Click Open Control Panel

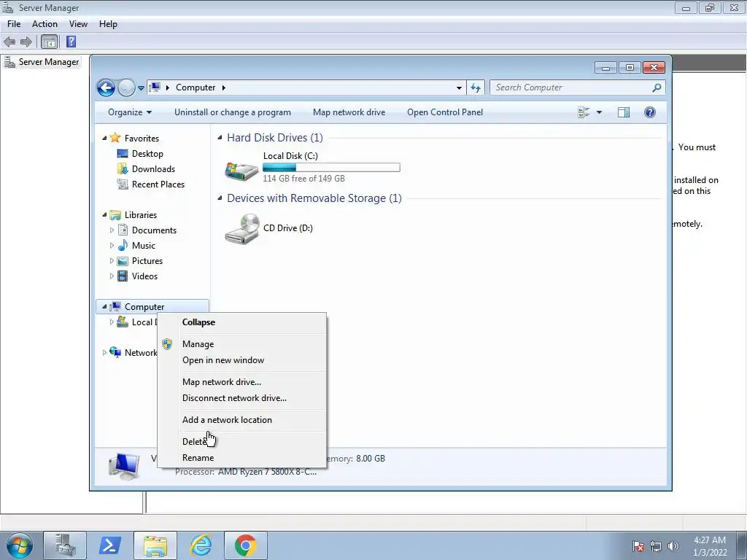(x=445, y=112)
